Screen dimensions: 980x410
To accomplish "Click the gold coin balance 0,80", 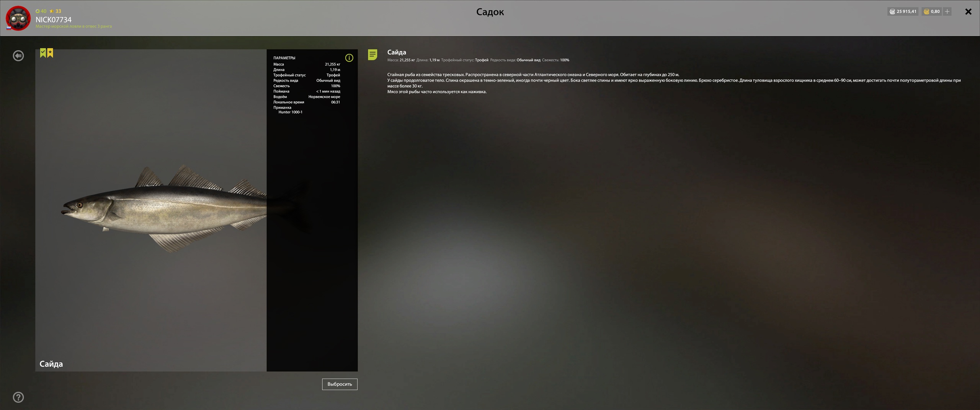I will coord(931,11).
